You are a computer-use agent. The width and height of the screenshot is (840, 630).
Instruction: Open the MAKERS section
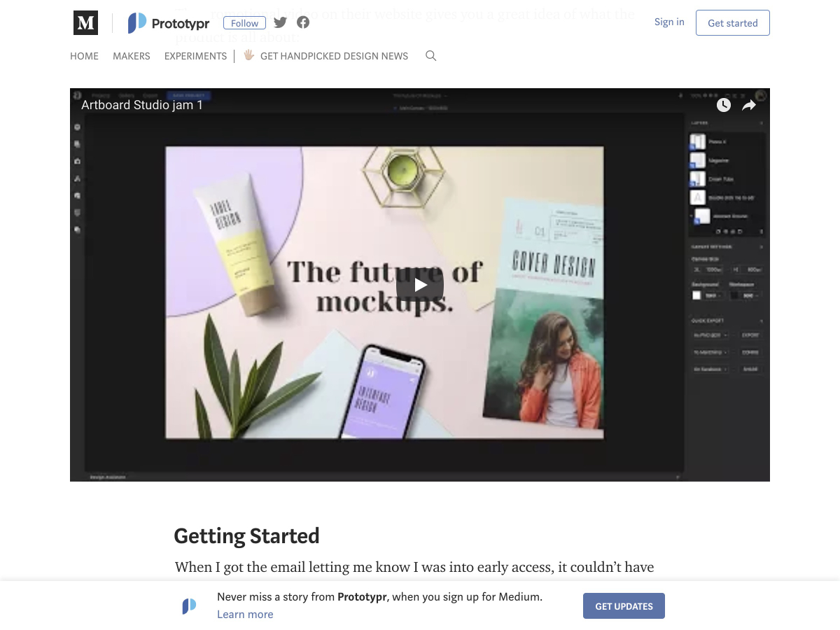(132, 56)
